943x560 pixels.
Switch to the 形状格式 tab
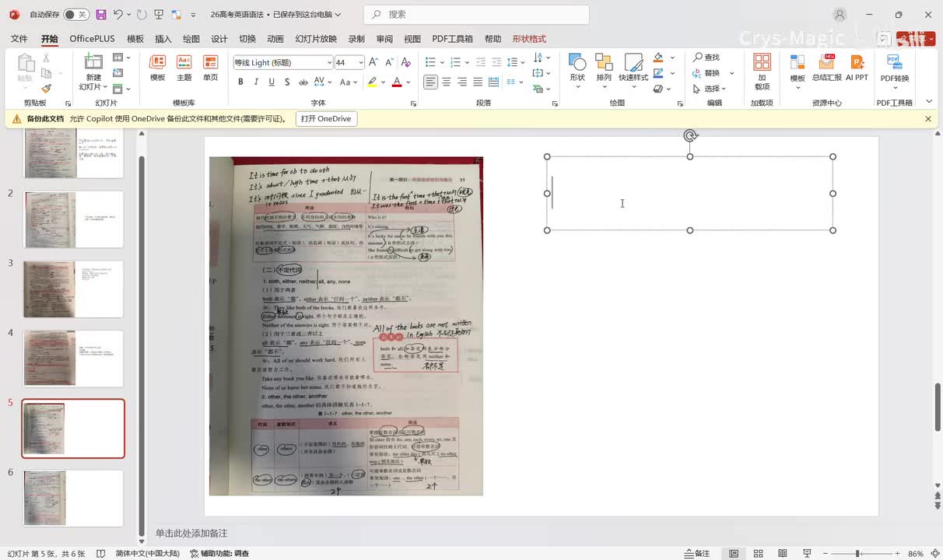529,39
